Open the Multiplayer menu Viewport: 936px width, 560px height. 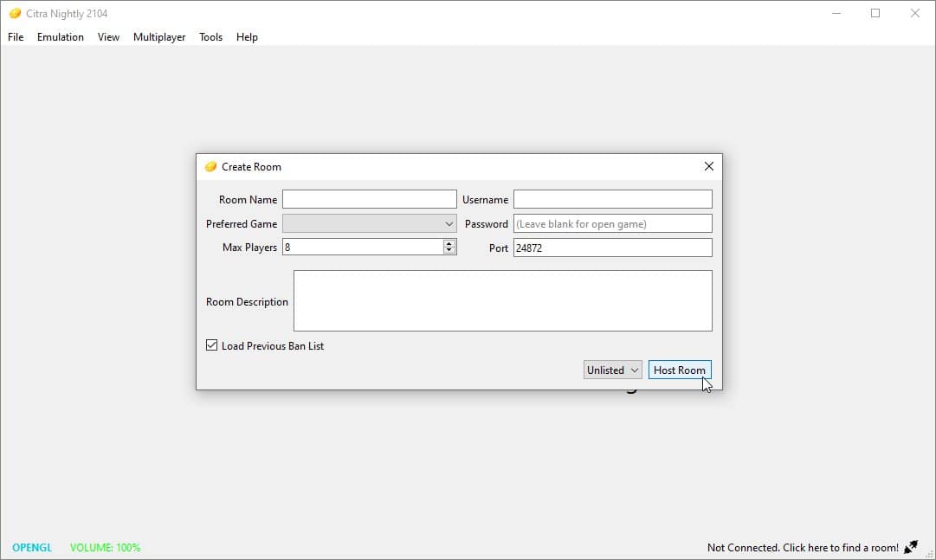(x=158, y=36)
